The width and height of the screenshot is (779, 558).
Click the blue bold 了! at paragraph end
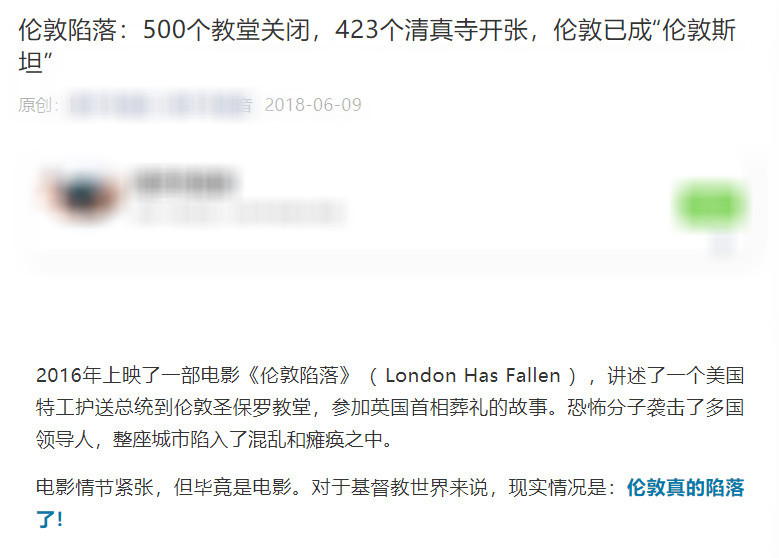coord(49,520)
